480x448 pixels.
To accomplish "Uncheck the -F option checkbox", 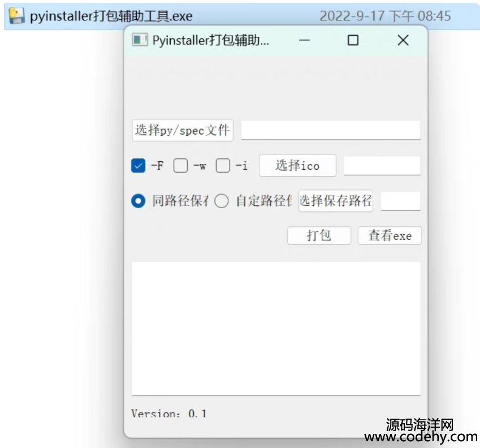I will (138, 166).
